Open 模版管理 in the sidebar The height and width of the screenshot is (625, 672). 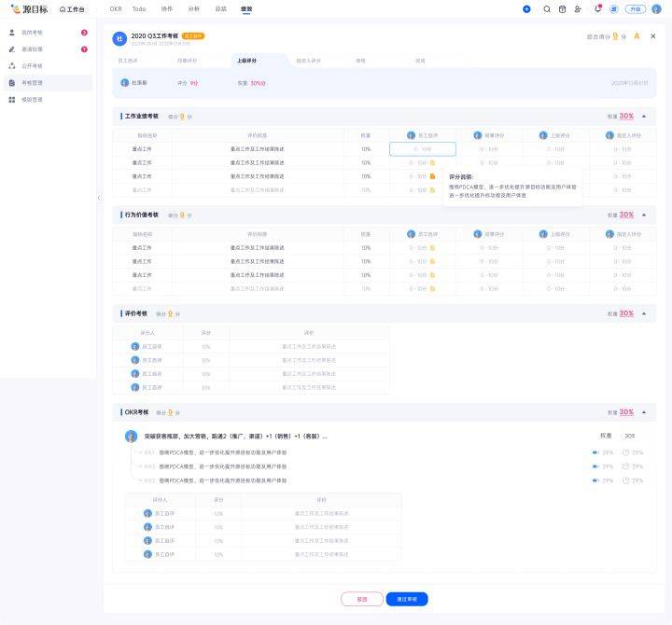click(32, 99)
